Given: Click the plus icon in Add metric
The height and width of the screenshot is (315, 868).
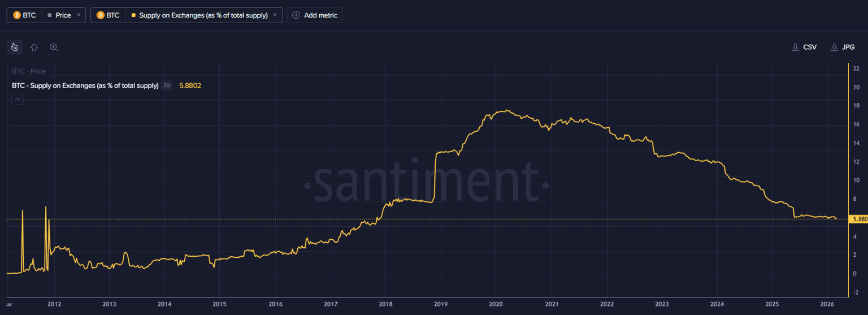Looking at the screenshot, I should (x=296, y=15).
